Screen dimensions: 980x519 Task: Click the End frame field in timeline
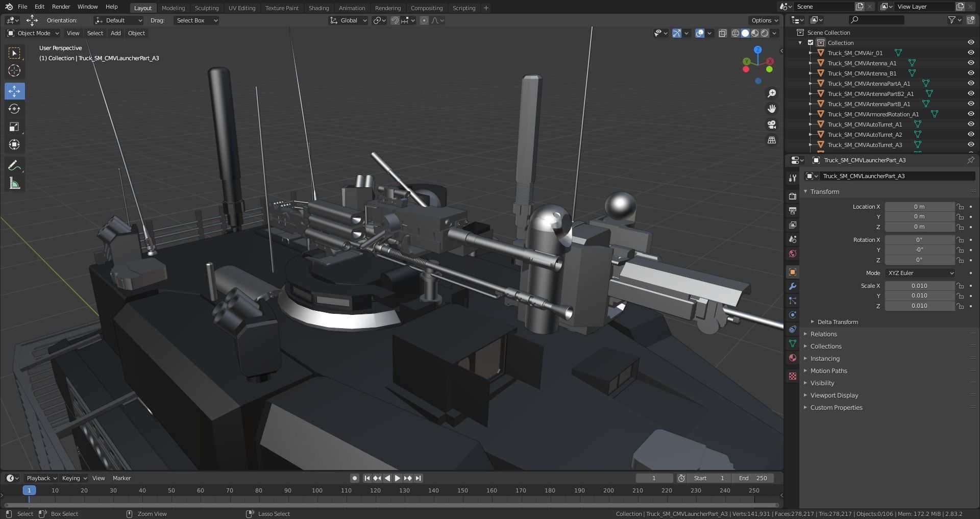753,478
